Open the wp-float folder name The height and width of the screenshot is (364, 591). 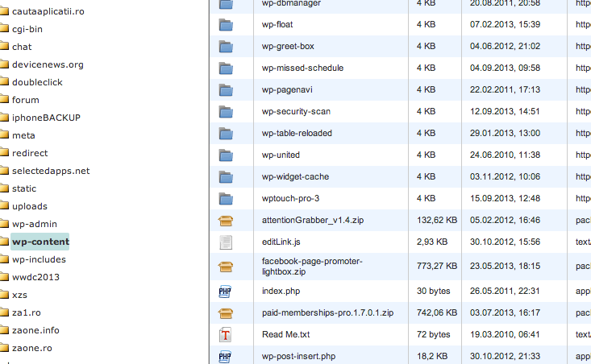click(277, 24)
